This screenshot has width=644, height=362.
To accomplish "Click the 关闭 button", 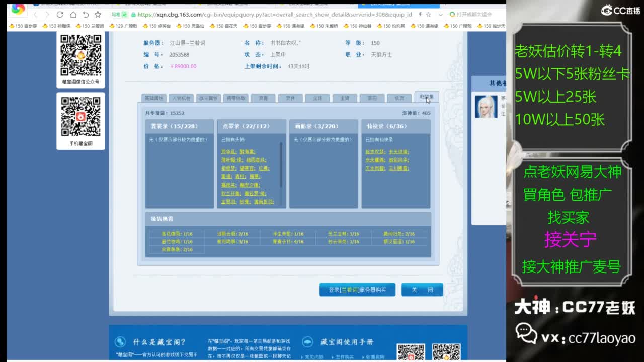I will tap(422, 290).
